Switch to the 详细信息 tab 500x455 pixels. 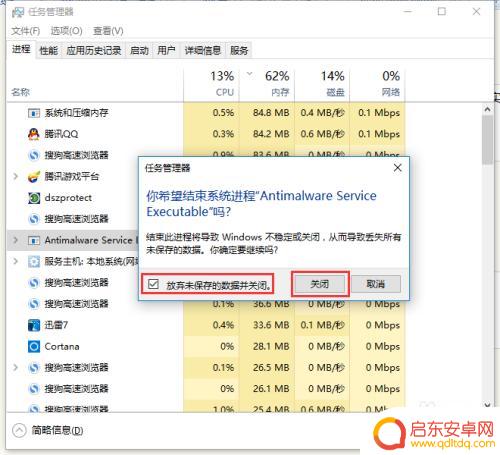203,51
